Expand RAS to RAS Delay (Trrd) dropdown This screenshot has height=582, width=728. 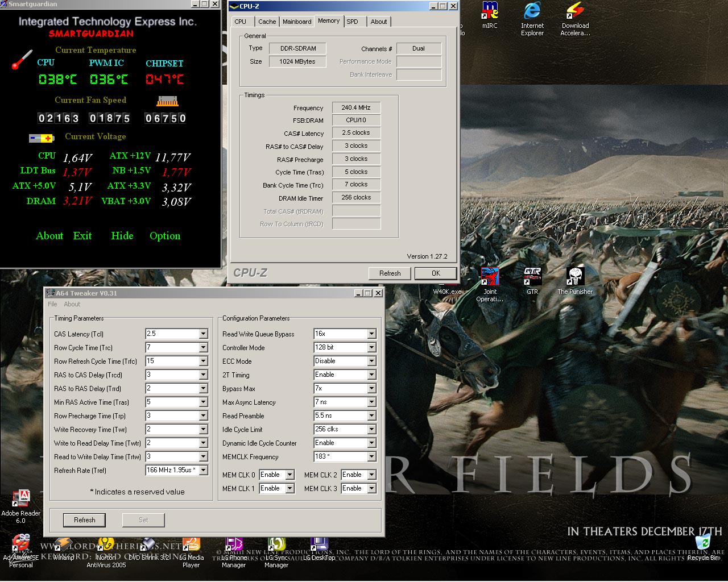[203, 388]
